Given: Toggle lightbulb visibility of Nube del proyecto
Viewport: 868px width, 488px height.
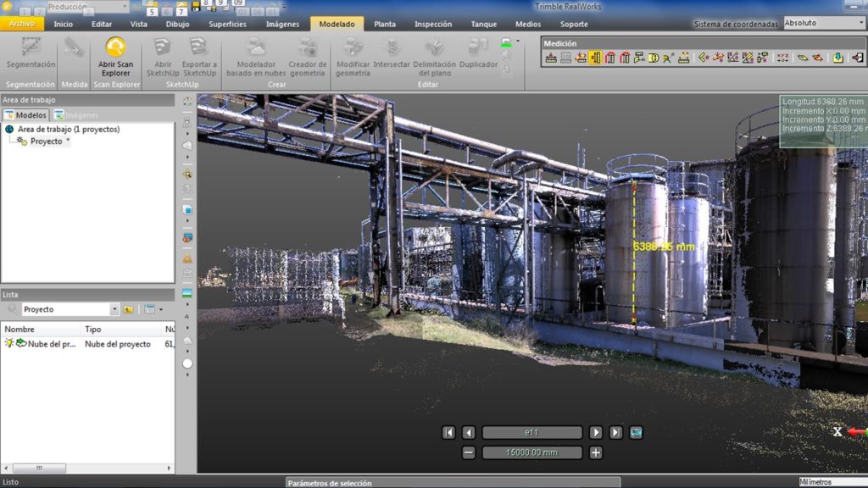Looking at the screenshot, I should (x=9, y=344).
